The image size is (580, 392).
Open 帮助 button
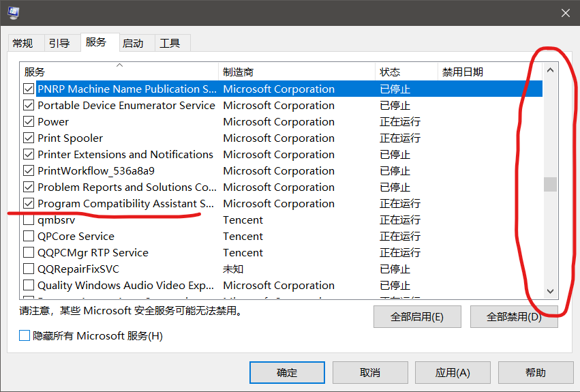(x=536, y=372)
